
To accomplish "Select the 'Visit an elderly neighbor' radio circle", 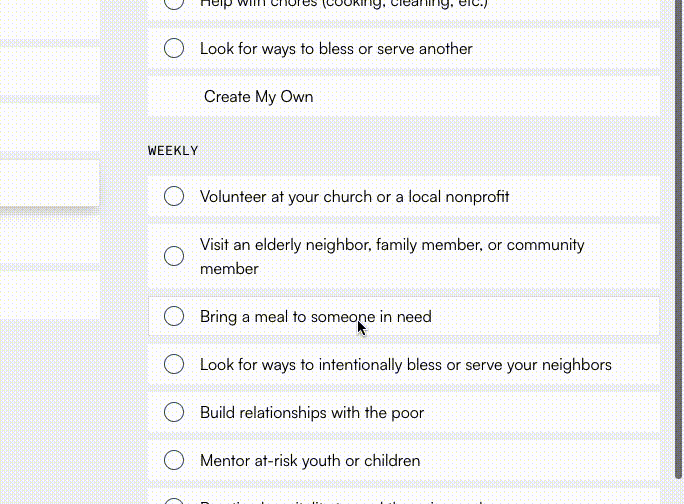I will point(174,256).
